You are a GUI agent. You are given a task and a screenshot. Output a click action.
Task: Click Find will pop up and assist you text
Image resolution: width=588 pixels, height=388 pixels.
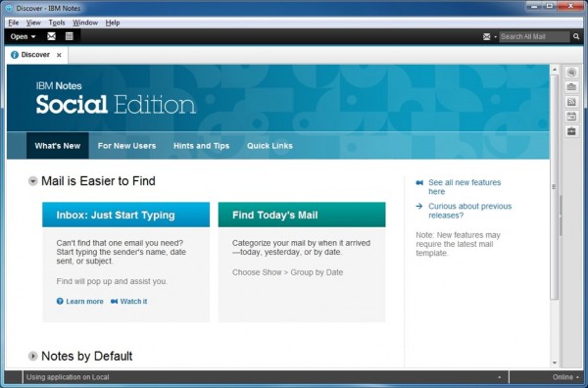point(112,281)
